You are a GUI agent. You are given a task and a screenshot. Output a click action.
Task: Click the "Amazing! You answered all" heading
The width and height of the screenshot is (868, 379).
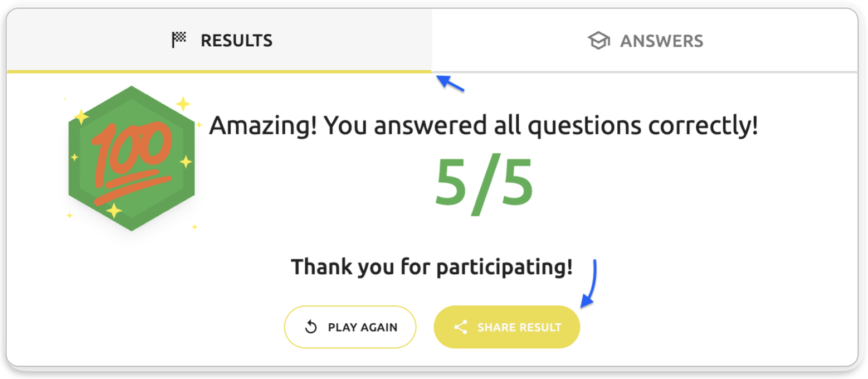tap(483, 127)
